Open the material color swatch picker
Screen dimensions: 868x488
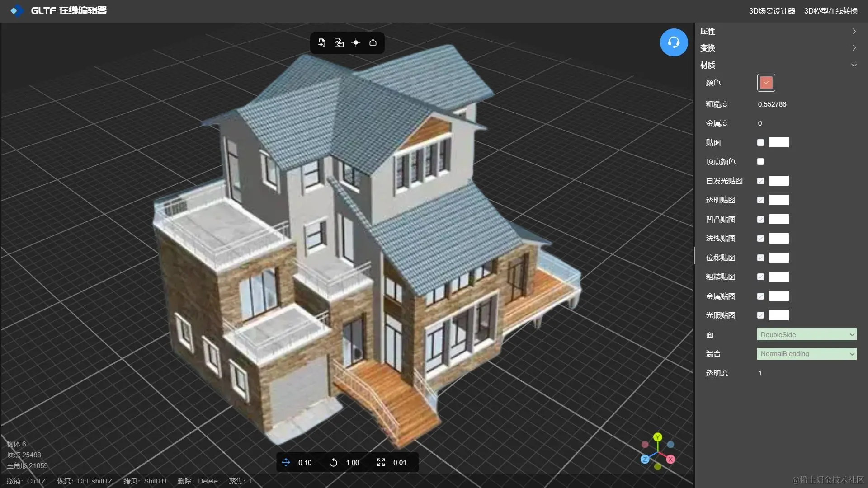(x=766, y=83)
